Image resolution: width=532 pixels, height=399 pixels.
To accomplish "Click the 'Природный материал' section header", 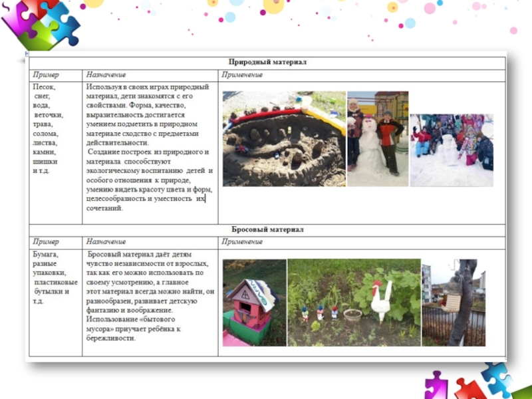I will [x=267, y=62].
